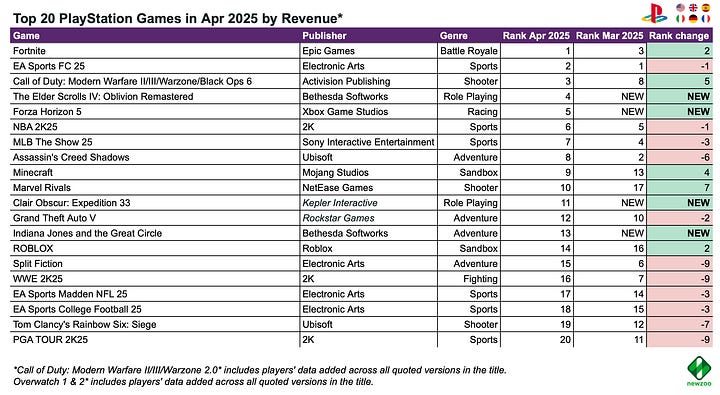Click the Spain flag icon
This screenshot has height=395, width=720.
click(x=706, y=7)
